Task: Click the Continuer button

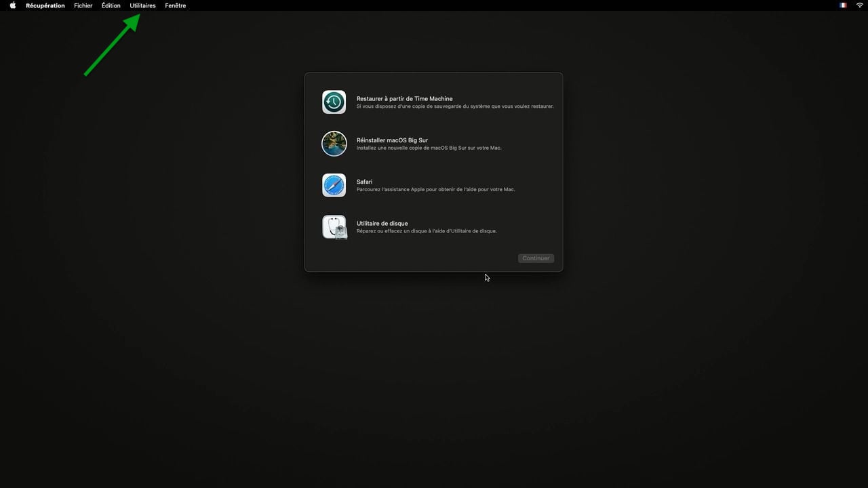Action: tap(536, 258)
